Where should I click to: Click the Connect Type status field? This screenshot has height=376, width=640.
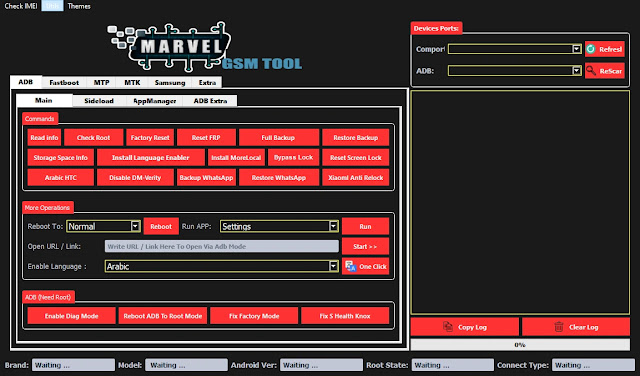pyautogui.click(x=593, y=365)
